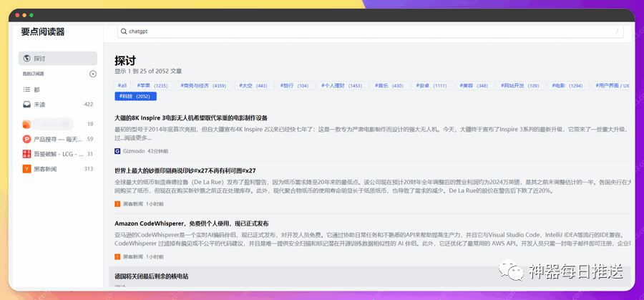This screenshot has height=300, width=644.
Task: Filter by #用户界面 / UX tag
Action: coord(612,85)
